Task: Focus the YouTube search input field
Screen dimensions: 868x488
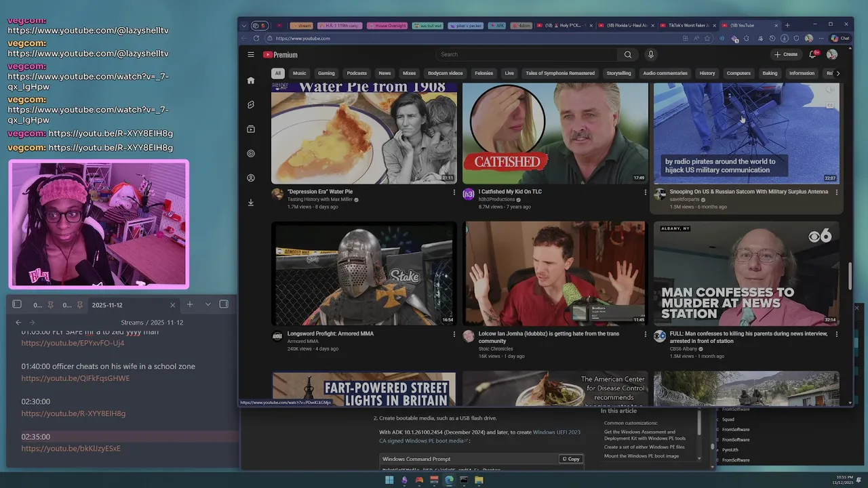Action: click(526, 55)
